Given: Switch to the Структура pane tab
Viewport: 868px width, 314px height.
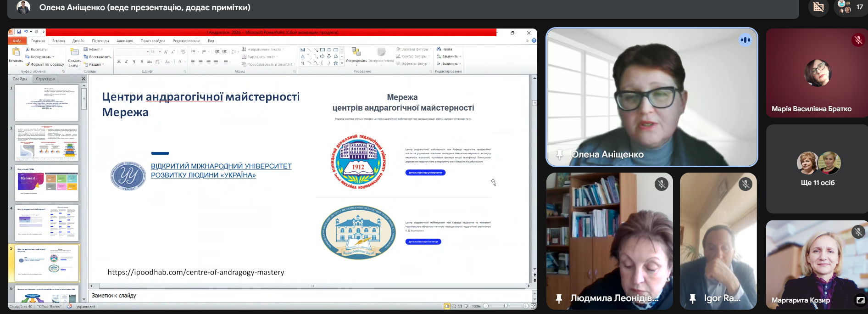Looking at the screenshot, I should point(45,79).
